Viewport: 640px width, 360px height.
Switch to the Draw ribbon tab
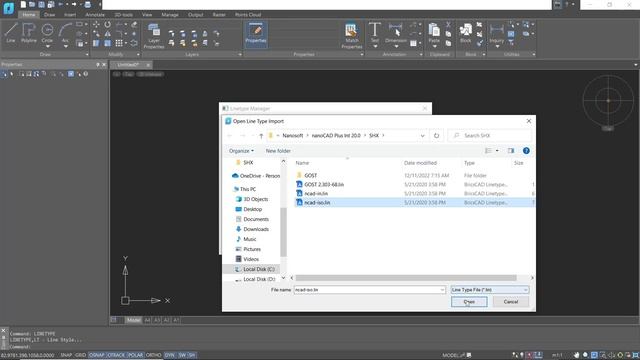point(49,15)
